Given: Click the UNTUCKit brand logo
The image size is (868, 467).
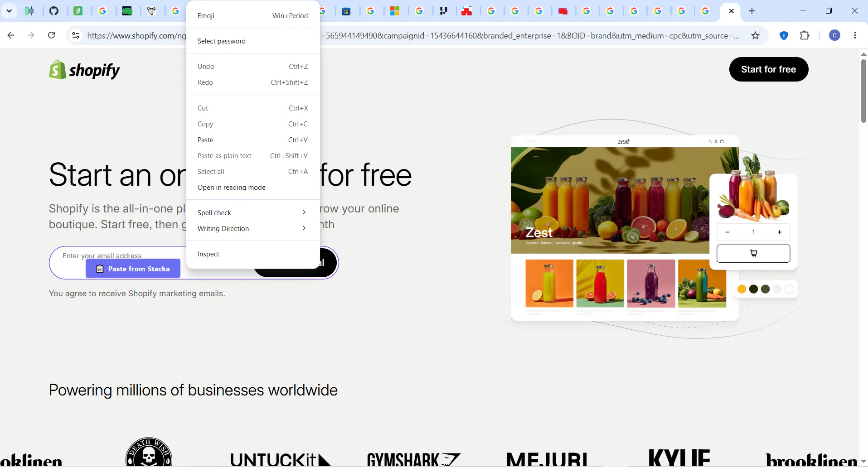Looking at the screenshot, I should [x=280, y=459].
